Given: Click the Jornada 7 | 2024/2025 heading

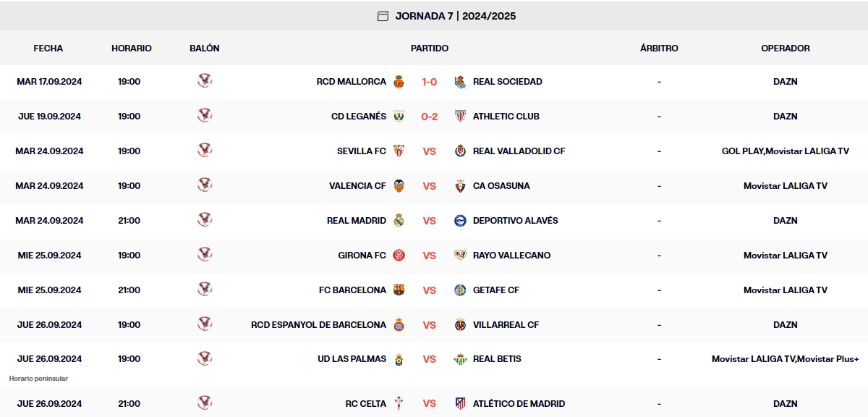Looking at the screenshot, I should (455, 16).
